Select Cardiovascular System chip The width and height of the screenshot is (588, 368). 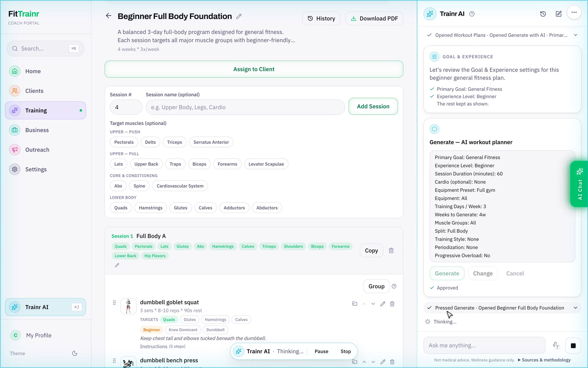click(x=180, y=186)
